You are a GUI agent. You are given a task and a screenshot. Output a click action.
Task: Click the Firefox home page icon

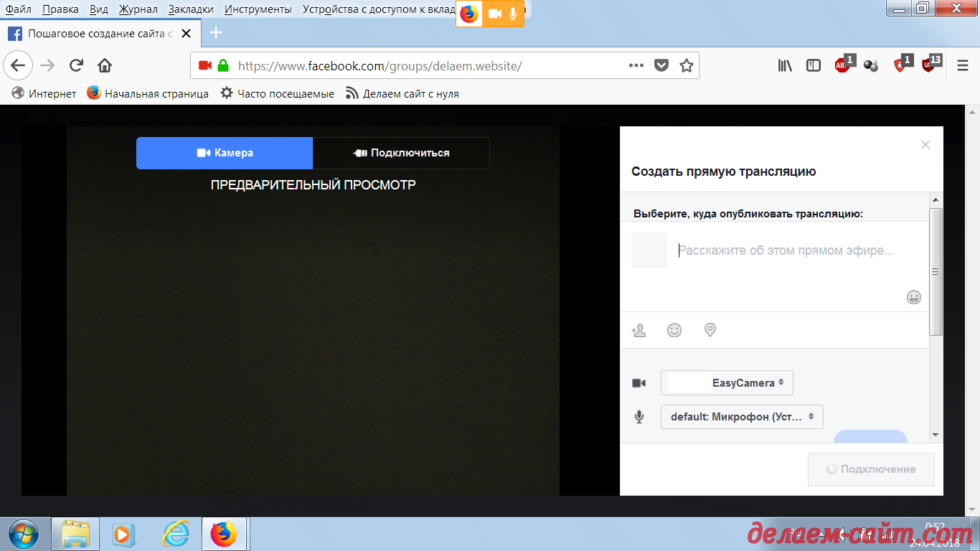(x=105, y=65)
